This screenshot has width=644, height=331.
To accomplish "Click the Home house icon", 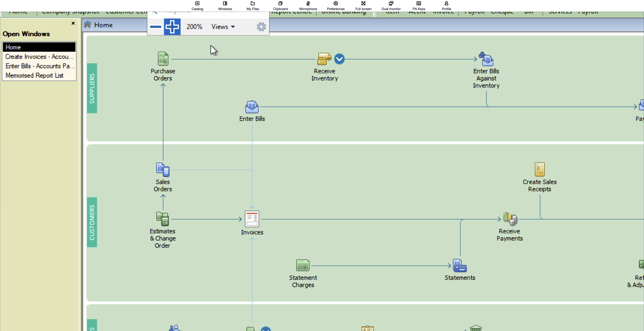I will pos(88,25).
